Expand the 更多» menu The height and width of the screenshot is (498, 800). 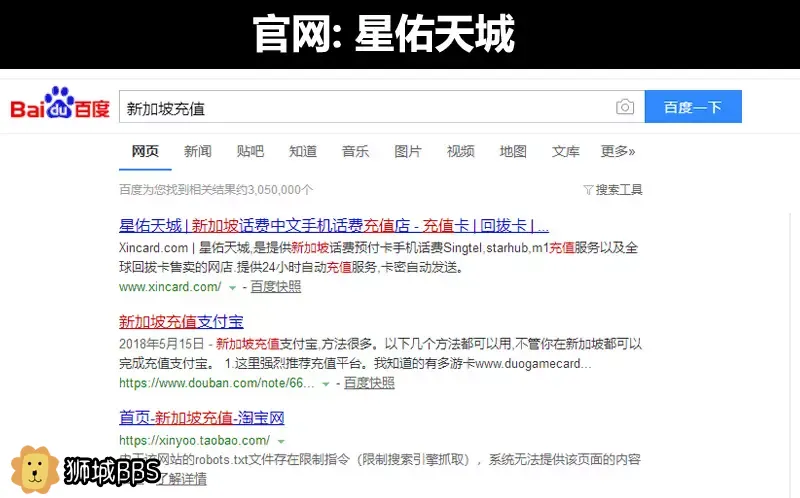tap(618, 151)
